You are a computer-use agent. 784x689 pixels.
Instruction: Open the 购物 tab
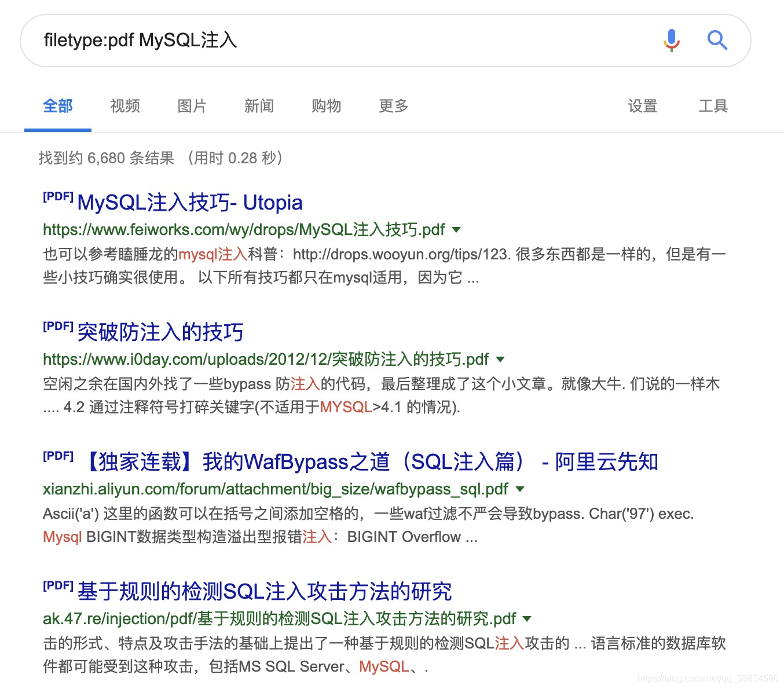click(326, 106)
